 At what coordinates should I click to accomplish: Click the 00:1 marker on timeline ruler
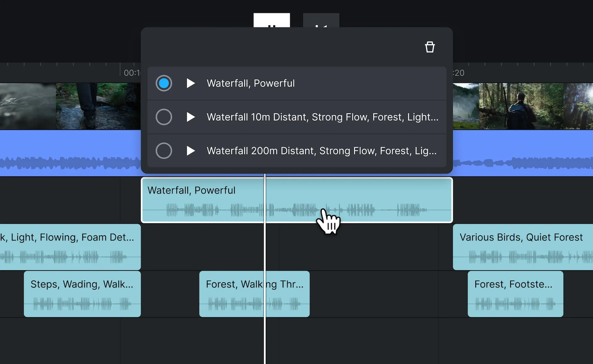click(132, 73)
